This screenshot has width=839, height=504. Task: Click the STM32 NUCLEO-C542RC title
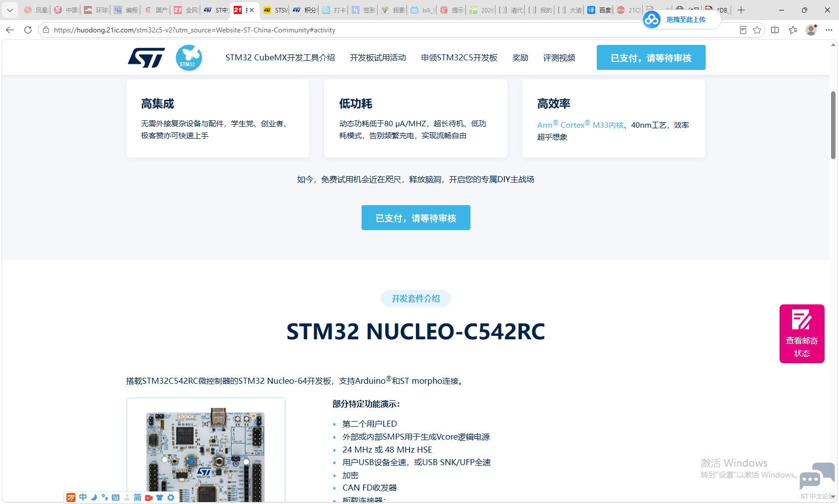[416, 331]
